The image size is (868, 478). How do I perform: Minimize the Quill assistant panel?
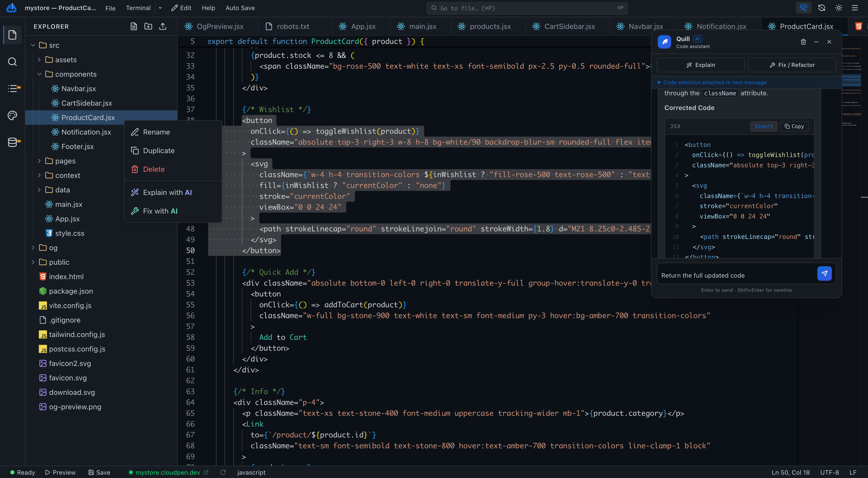(816, 42)
